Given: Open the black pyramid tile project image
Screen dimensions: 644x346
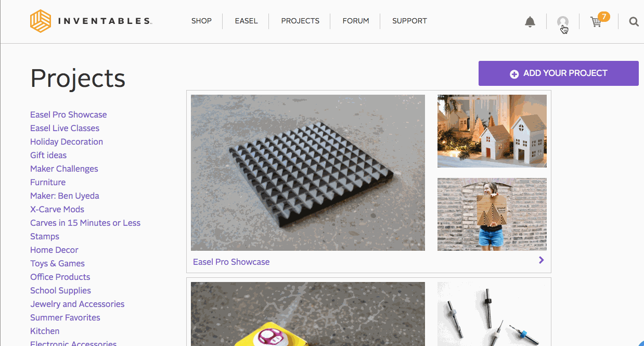Looking at the screenshot, I should (307, 173).
